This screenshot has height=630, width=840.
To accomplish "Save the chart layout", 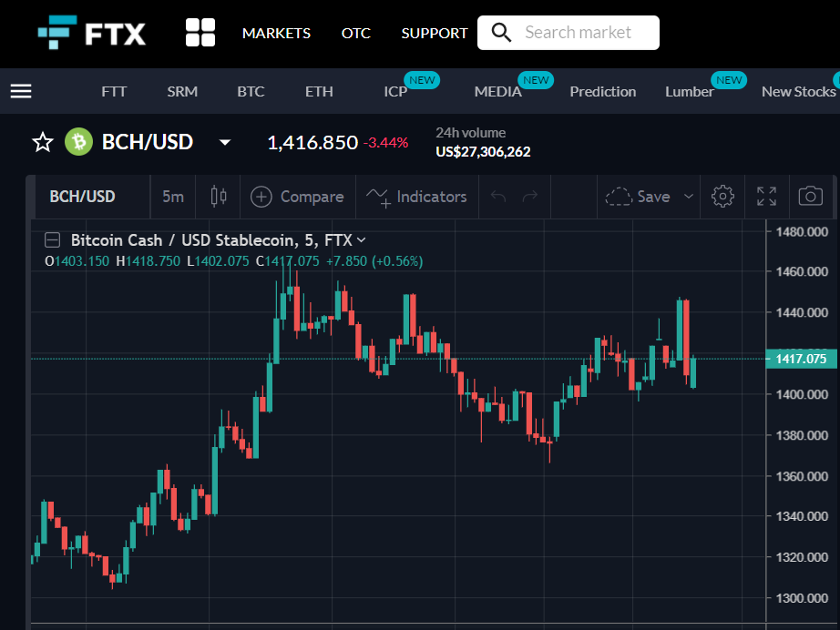I will 638,197.
